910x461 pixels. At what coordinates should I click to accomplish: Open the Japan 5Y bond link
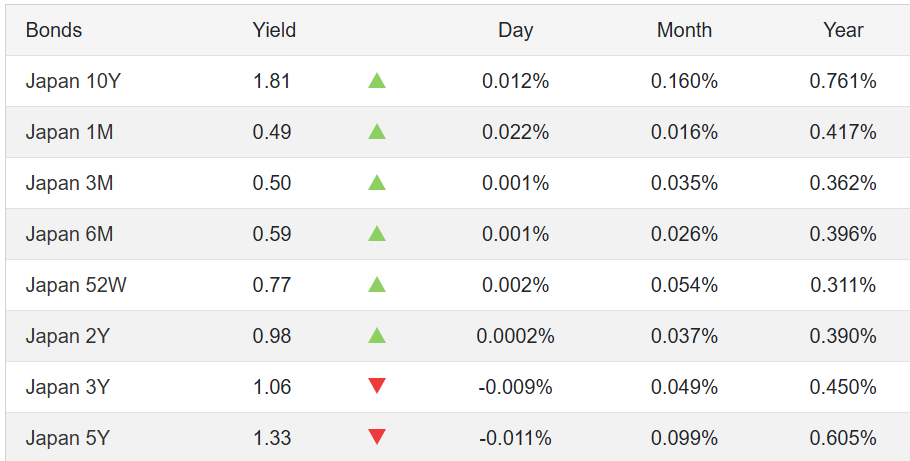coord(68,438)
